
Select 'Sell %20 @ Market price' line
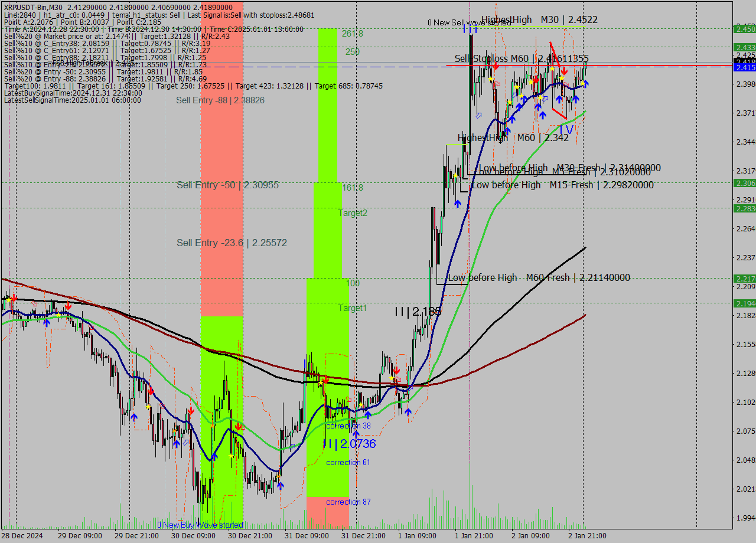point(117,36)
